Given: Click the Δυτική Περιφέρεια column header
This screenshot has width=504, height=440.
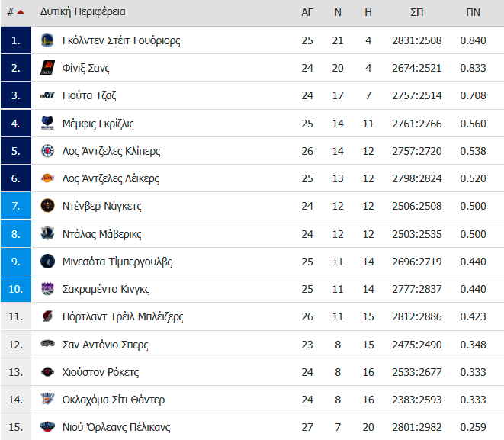Looking at the screenshot, I should pos(83,12).
